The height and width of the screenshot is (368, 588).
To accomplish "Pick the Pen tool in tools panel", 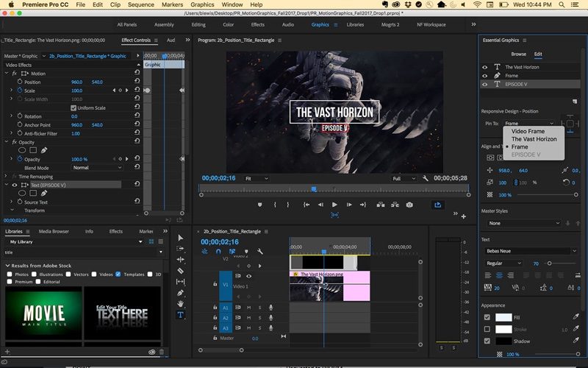I will 180,293.
